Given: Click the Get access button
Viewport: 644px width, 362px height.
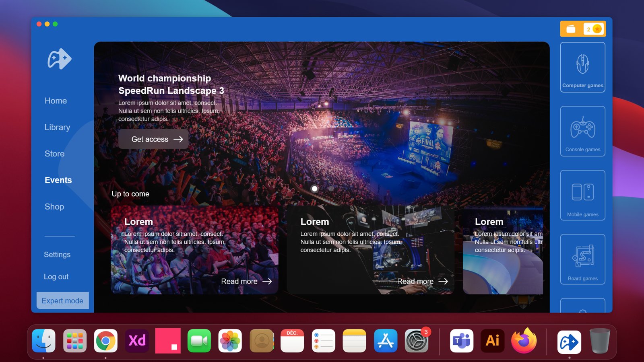Looking at the screenshot, I should [x=153, y=139].
